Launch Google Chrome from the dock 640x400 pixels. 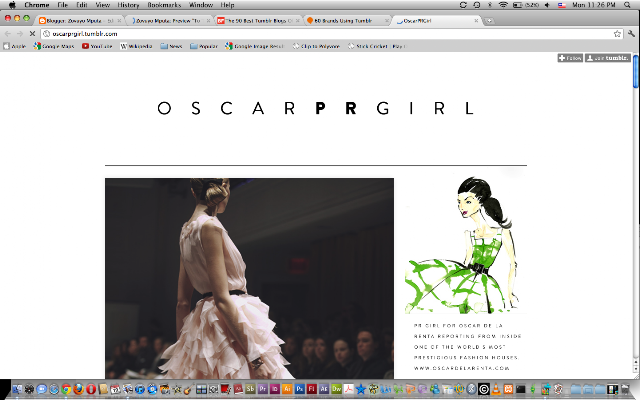point(66,389)
